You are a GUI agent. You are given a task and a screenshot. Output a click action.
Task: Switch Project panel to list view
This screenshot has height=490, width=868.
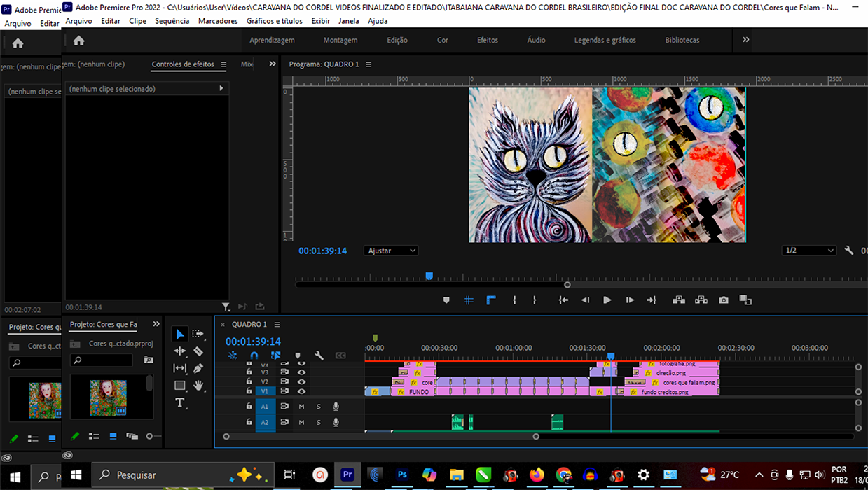click(x=94, y=437)
